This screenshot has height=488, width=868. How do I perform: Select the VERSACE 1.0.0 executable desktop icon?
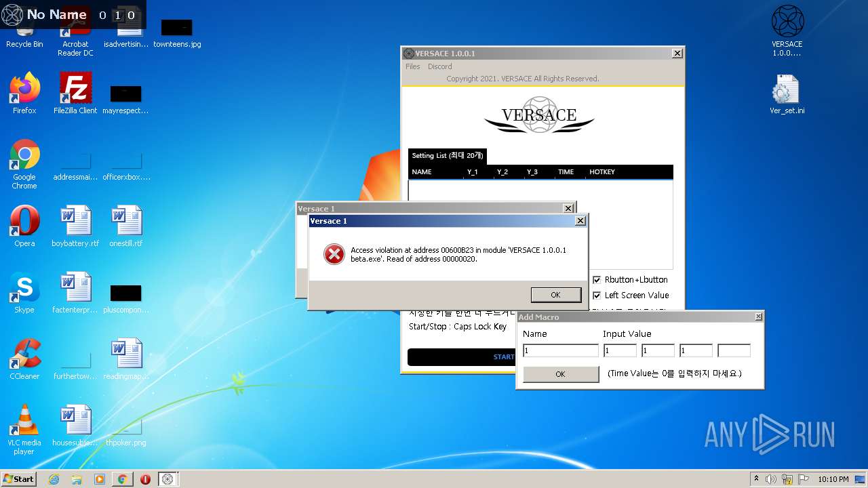point(787,31)
